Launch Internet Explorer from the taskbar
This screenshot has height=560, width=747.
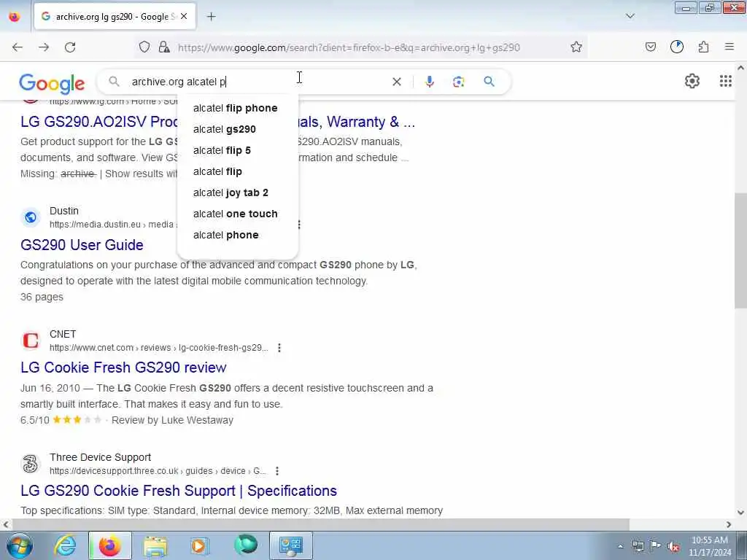click(65, 545)
